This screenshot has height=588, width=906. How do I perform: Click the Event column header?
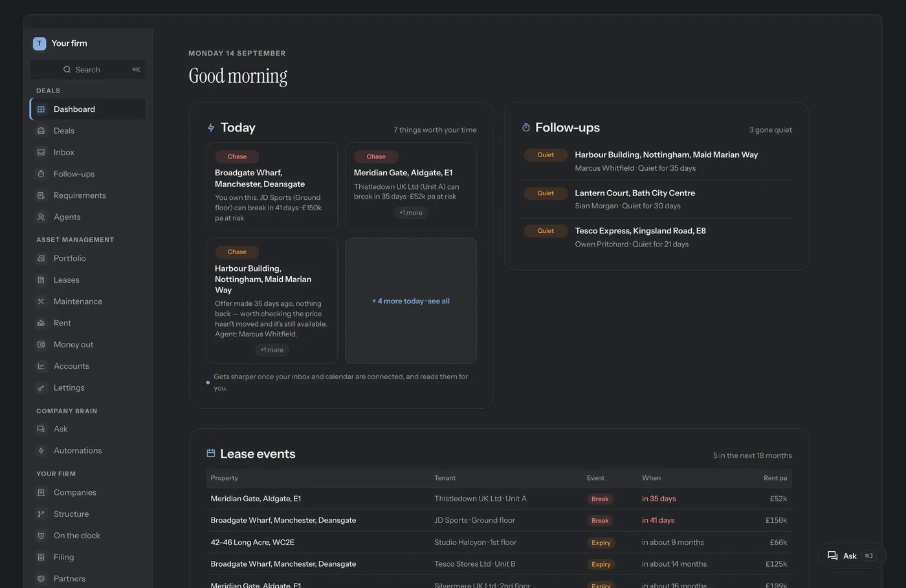tap(595, 478)
